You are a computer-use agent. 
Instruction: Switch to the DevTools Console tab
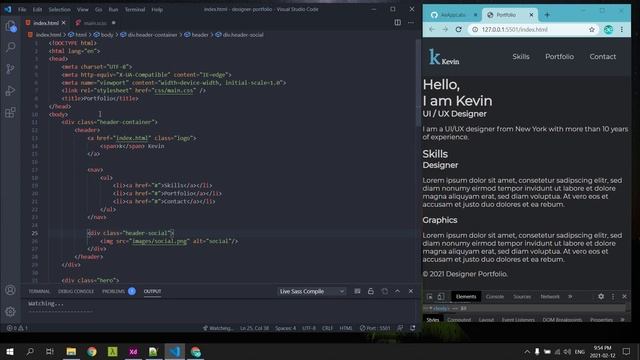pyautogui.click(x=495, y=297)
